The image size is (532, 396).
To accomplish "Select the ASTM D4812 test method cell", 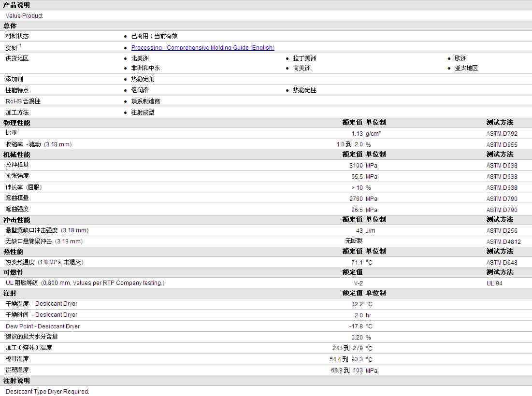I will coord(503,241).
